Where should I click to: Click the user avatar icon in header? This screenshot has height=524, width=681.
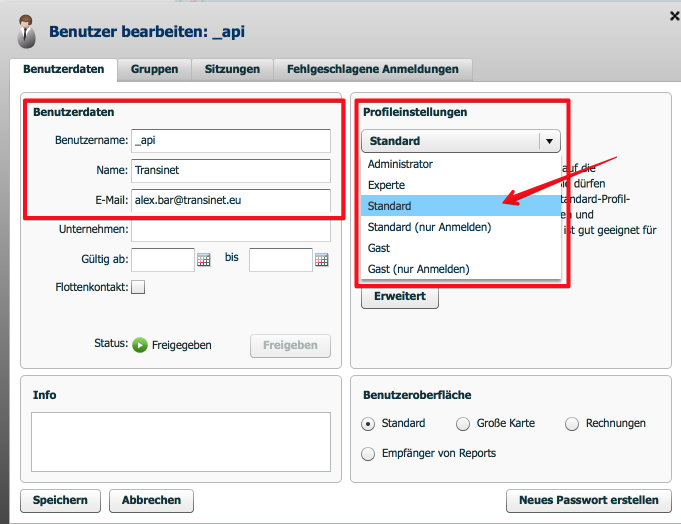click(x=27, y=32)
